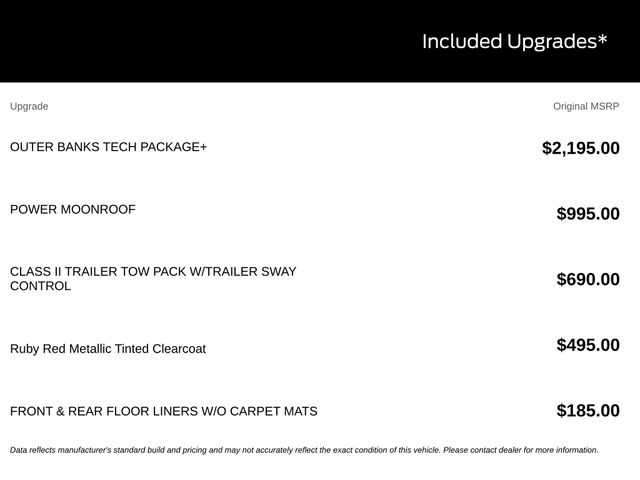This screenshot has height=480, width=640.
Task: Select FRONT & REAR FLOOR LINERS item
Action: point(164,411)
